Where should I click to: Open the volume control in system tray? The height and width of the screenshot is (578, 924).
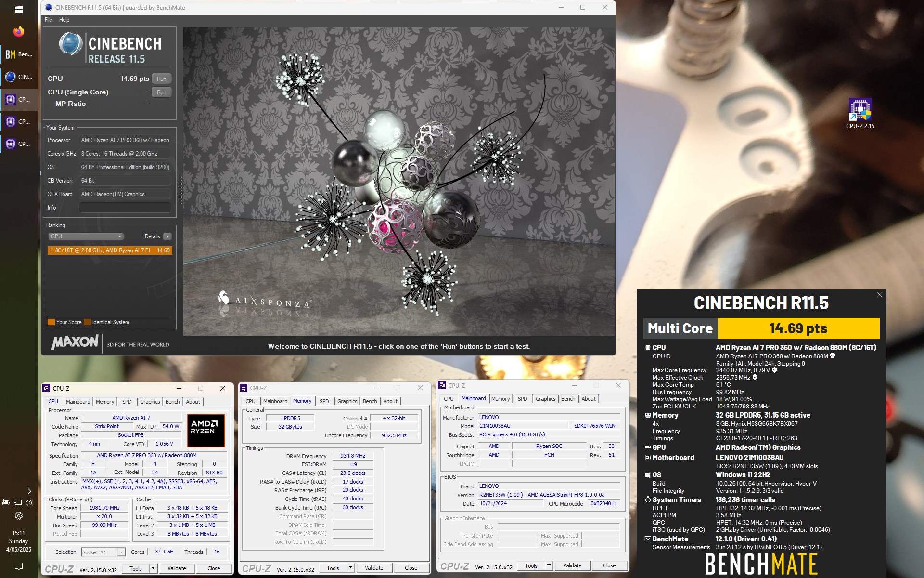(x=29, y=503)
